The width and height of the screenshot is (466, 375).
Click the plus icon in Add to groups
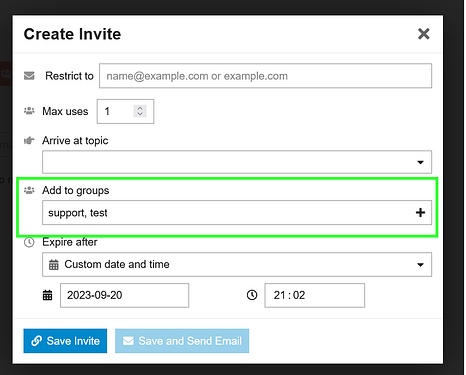pyautogui.click(x=420, y=212)
